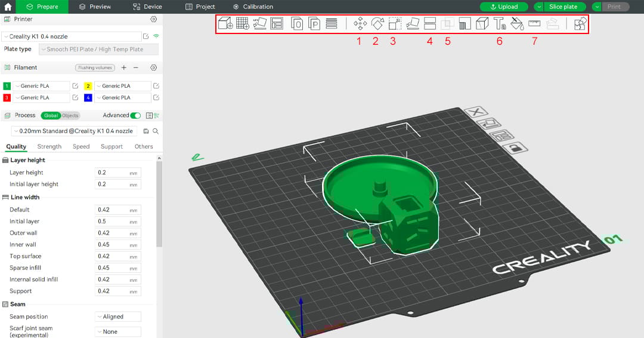This screenshot has width=644, height=338.
Task: Switch process scope to Objects
Action: point(70,115)
